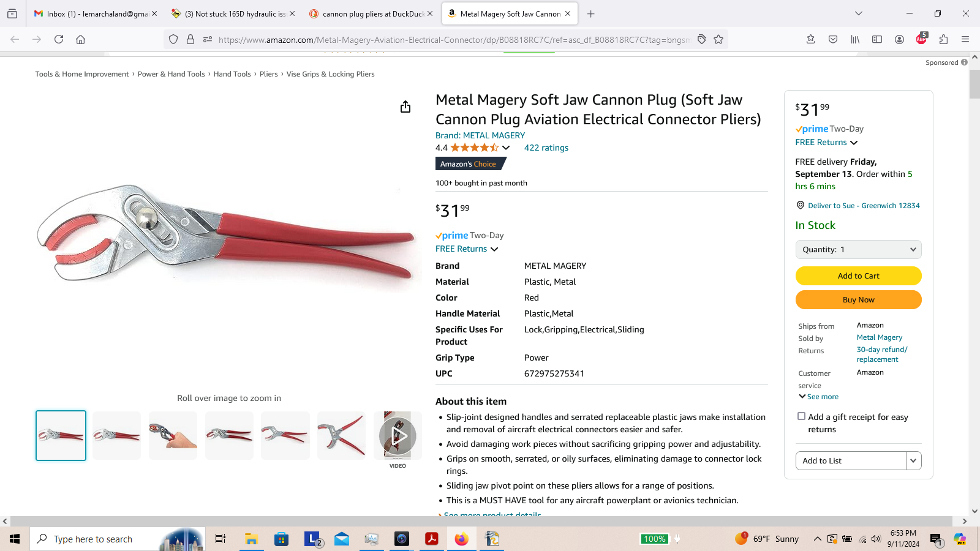This screenshot has width=980, height=551.
Task: Open the Firefox application menu icon
Action: coord(965,39)
